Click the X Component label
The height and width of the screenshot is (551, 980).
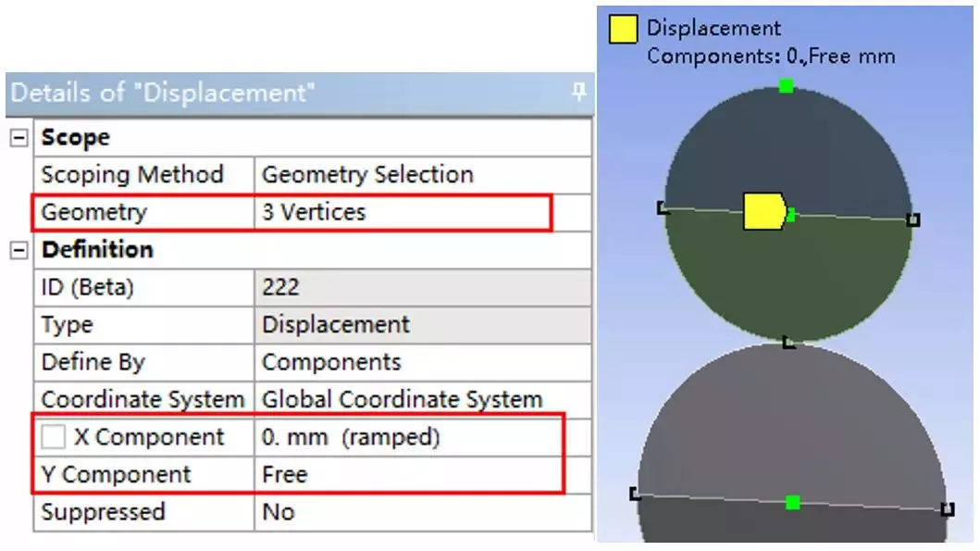(x=149, y=436)
